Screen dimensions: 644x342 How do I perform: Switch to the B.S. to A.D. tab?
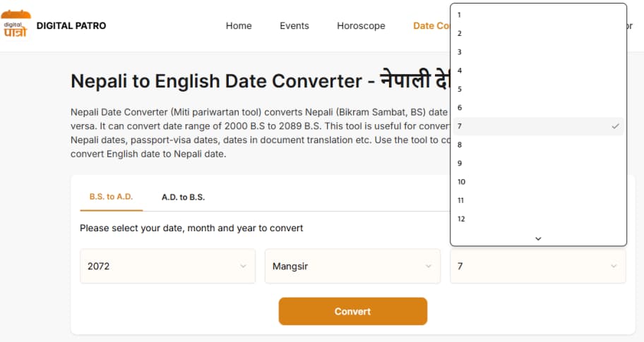112,197
